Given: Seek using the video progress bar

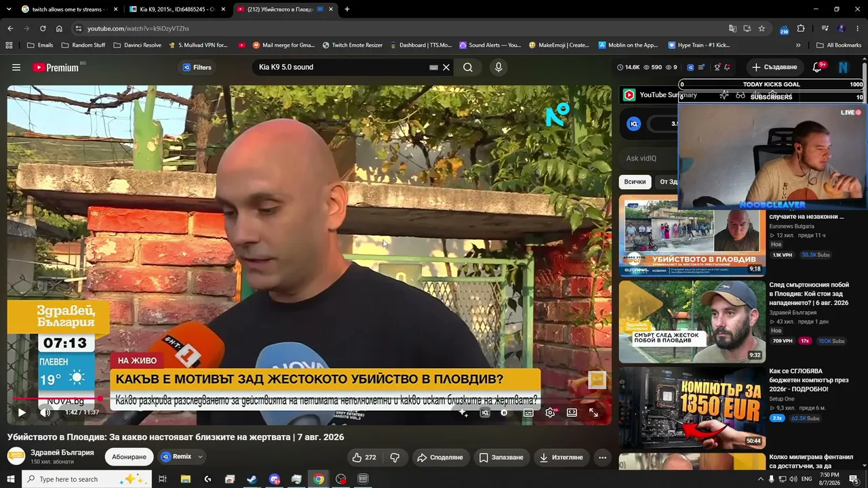Looking at the screenshot, I should pyautogui.click(x=309, y=399).
